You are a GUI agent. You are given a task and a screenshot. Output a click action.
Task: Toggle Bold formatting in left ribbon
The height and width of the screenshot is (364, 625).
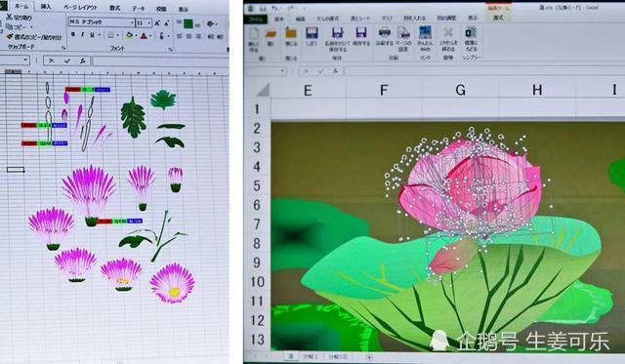[x=73, y=35]
